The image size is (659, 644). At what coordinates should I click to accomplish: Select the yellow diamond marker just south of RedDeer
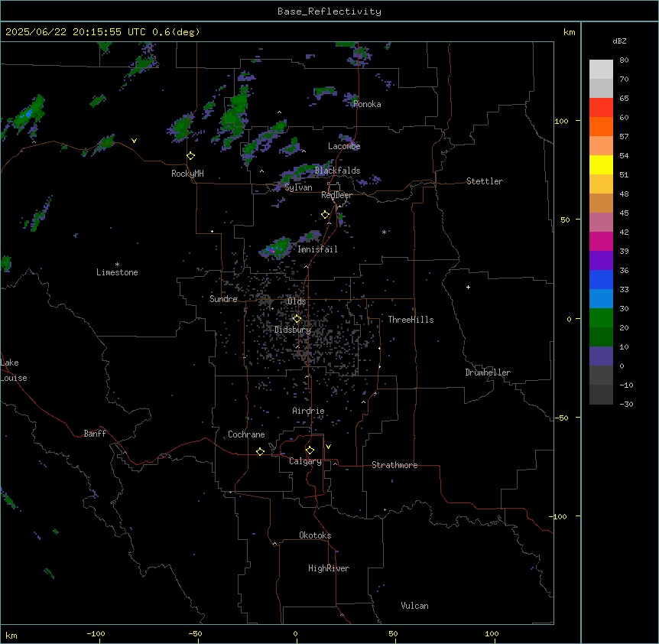(x=326, y=215)
